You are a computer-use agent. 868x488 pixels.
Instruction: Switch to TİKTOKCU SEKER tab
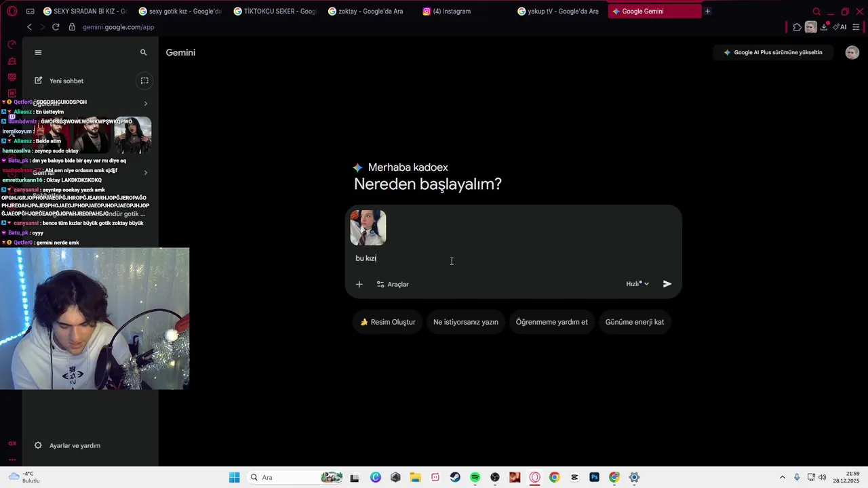[x=275, y=11]
